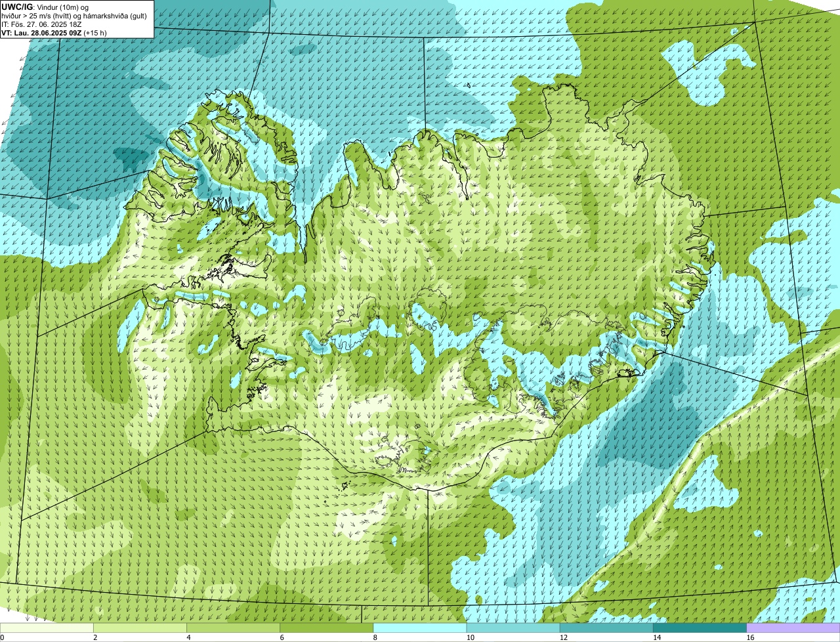Click the palest 0–2 m/s legend swatch
Image resolution: width=840 pixels, height=642 pixels.
coord(47,628)
